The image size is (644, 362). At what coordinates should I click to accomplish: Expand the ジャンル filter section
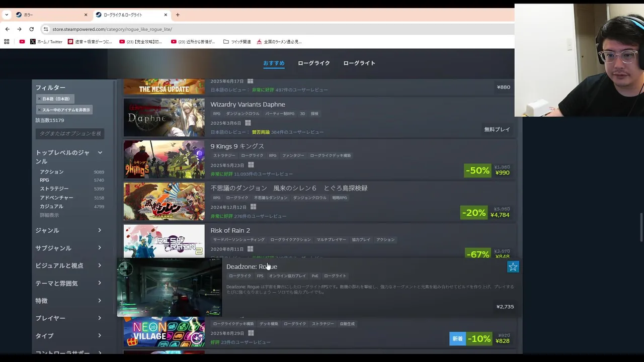click(x=69, y=230)
